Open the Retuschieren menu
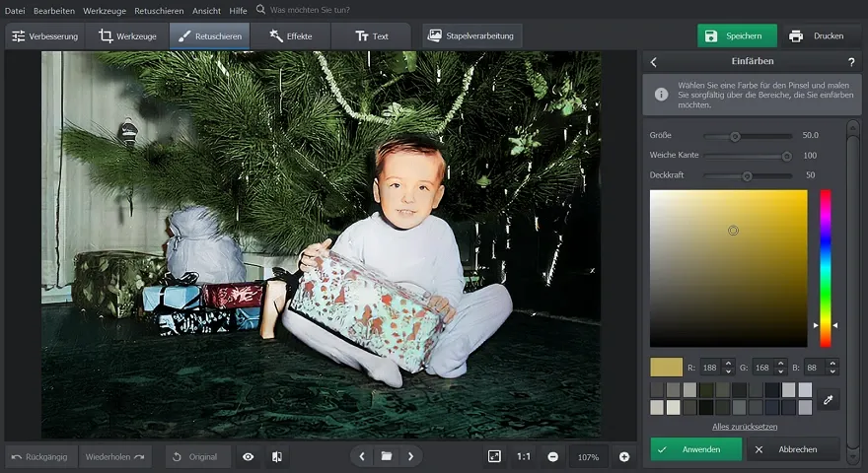The height and width of the screenshot is (473, 868). 160,10
